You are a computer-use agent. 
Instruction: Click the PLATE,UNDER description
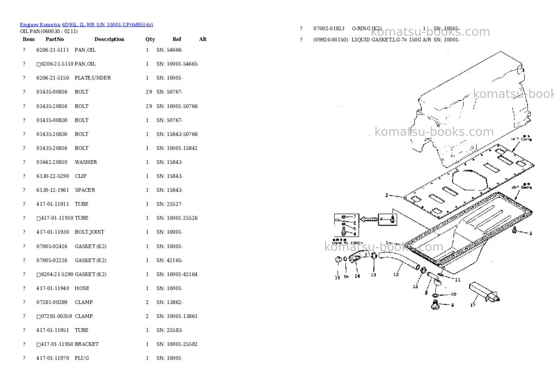tap(93, 78)
